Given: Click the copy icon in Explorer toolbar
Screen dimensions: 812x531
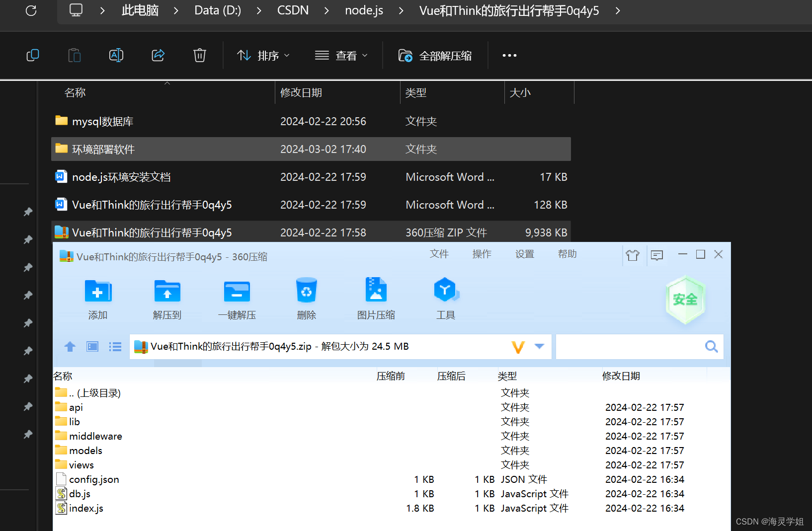Looking at the screenshot, I should tap(32, 55).
